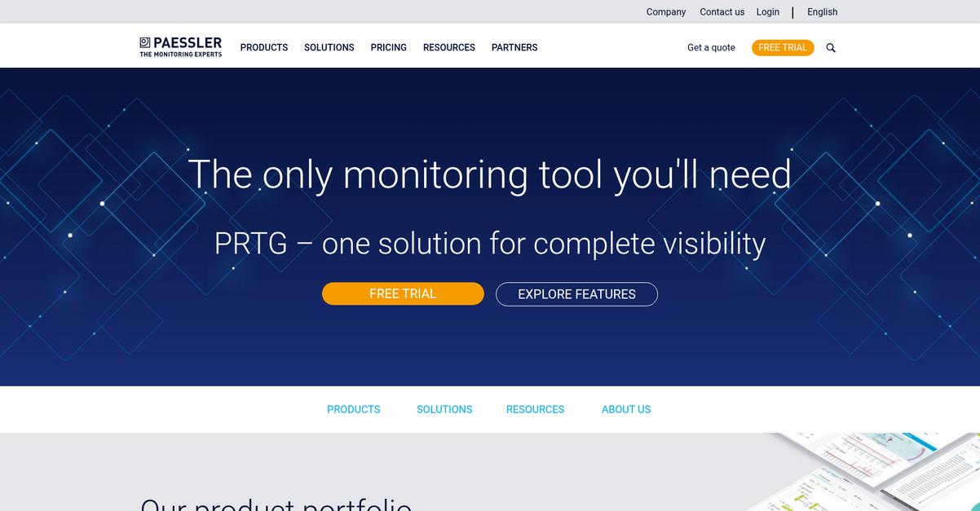Open the Contact us link
The image size is (980, 511).
click(722, 12)
